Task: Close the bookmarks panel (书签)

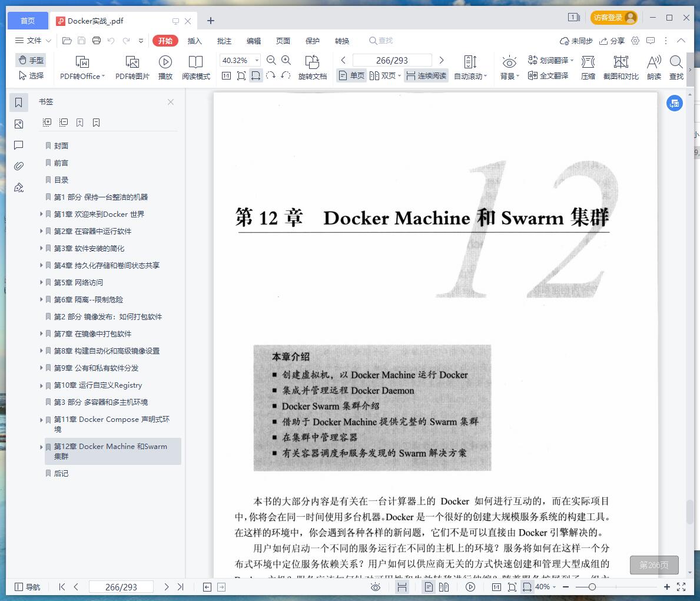Action: coord(171,102)
